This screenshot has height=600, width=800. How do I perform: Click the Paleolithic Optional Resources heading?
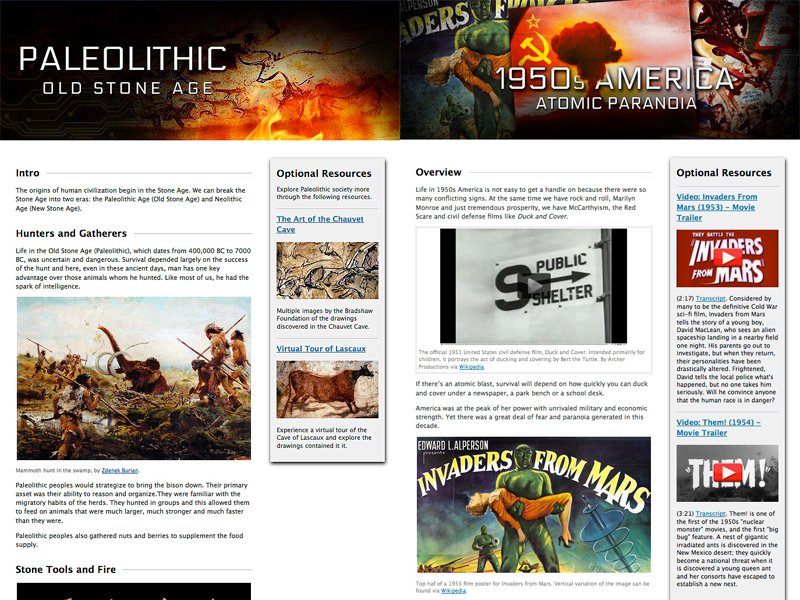[x=324, y=173]
